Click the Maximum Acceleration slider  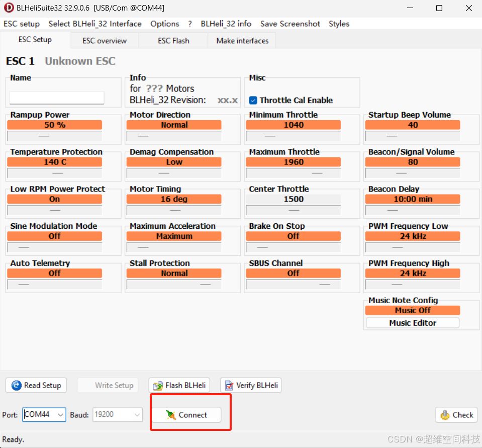click(174, 247)
